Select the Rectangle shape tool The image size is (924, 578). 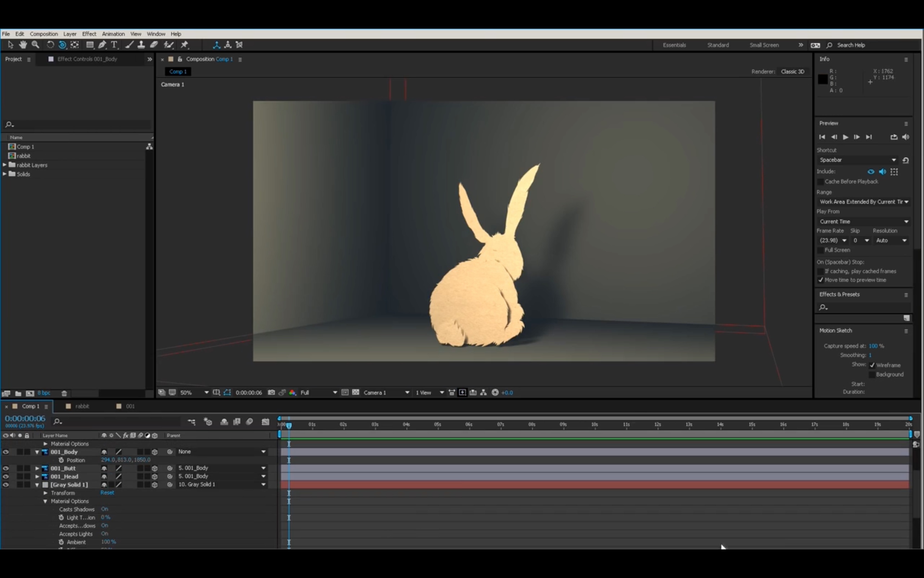pos(90,45)
